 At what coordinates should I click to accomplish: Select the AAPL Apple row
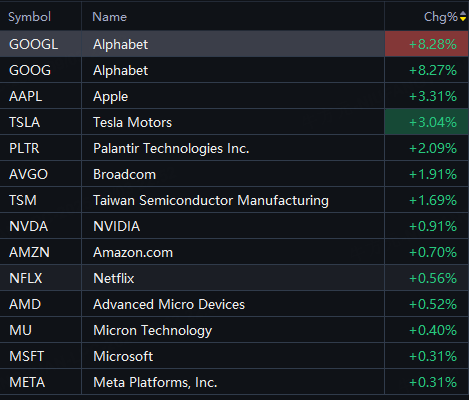click(234, 96)
